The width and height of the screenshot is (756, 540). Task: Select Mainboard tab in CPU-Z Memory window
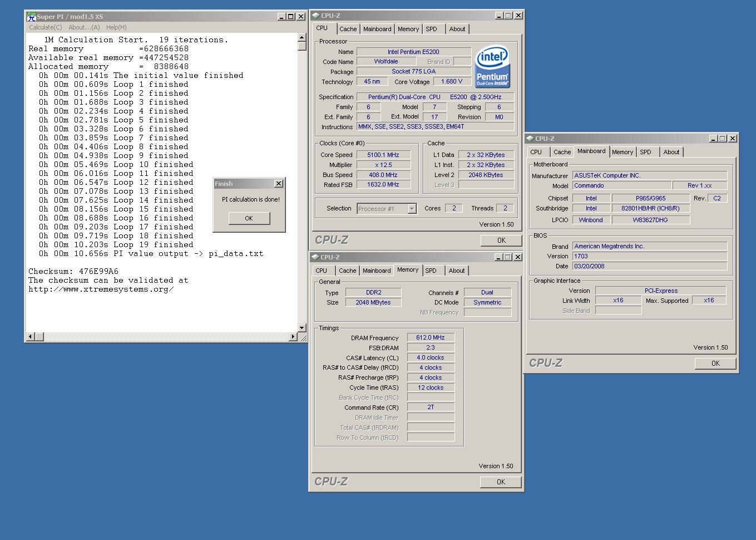coord(377,271)
